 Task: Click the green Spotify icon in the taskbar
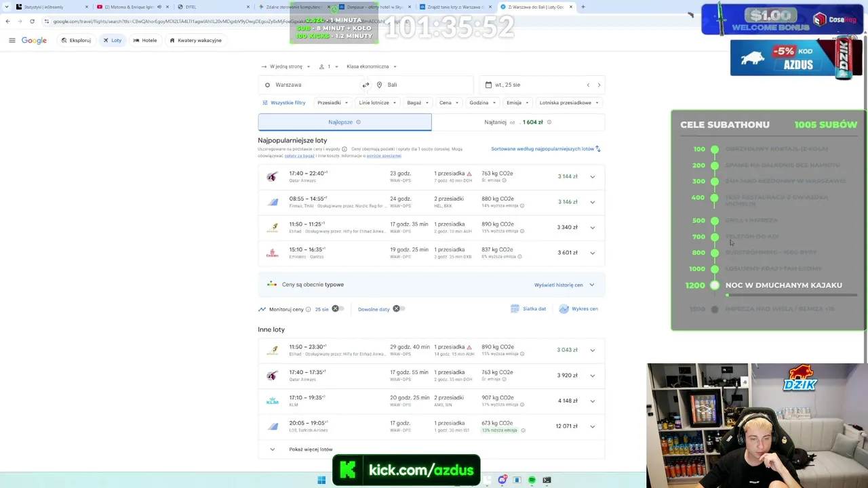(x=532, y=480)
